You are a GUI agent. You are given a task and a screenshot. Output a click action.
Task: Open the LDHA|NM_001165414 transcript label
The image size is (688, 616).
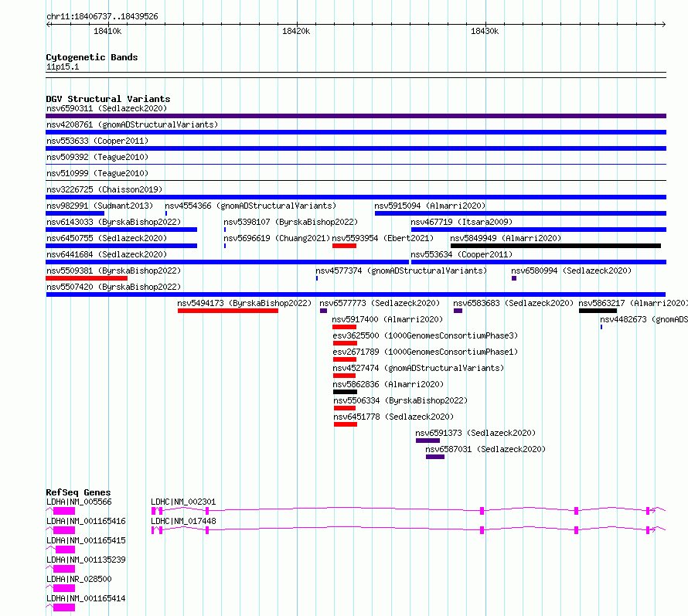click(x=86, y=598)
